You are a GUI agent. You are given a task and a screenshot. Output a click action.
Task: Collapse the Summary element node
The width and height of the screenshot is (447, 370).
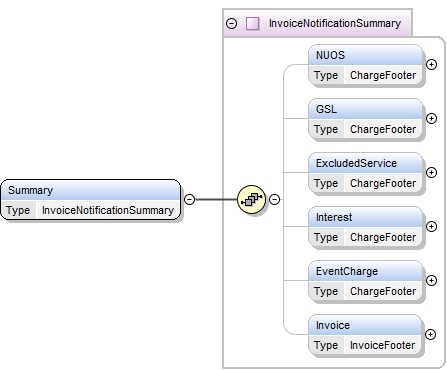(x=189, y=199)
